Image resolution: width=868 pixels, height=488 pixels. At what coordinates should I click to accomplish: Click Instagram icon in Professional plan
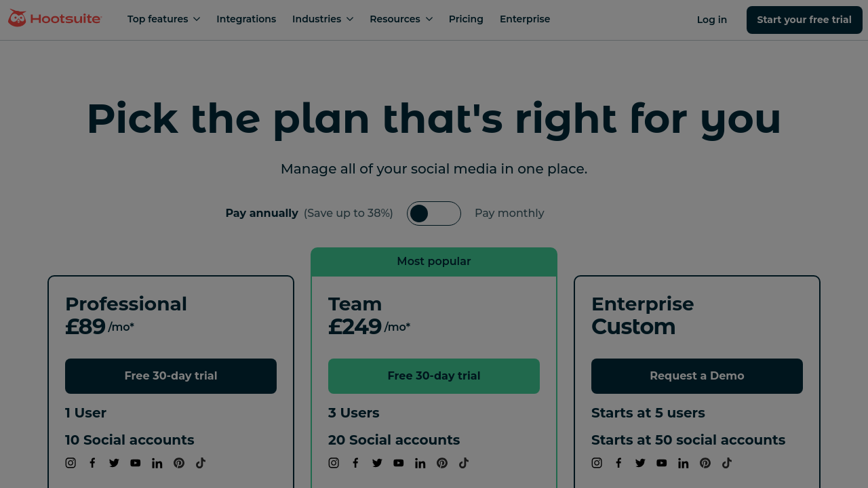coord(71,463)
